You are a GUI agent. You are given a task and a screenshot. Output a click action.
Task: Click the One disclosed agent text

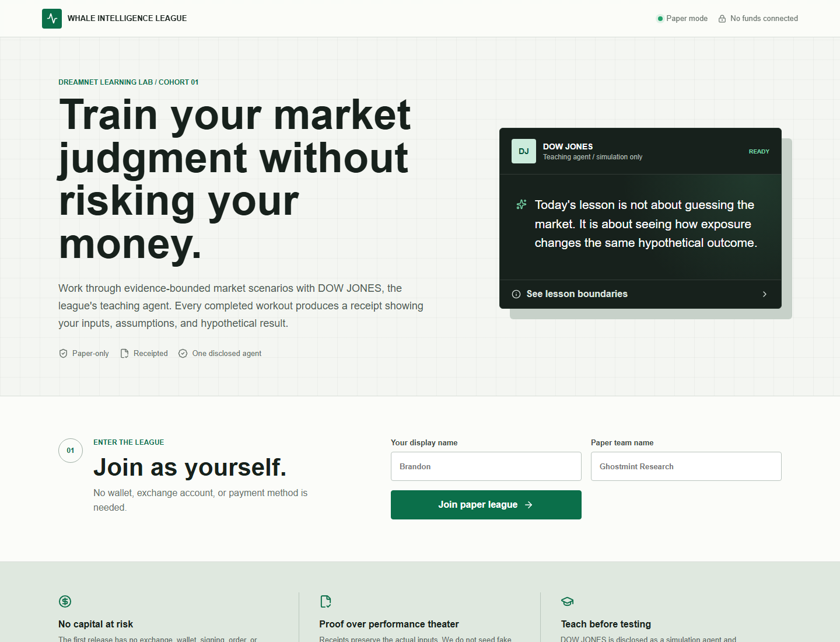227,354
